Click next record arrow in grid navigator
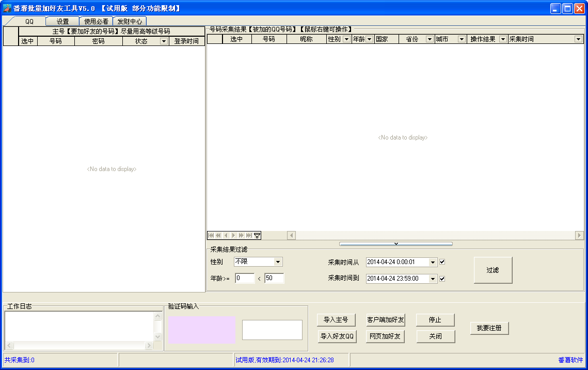This screenshot has width=588, height=370. point(234,236)
